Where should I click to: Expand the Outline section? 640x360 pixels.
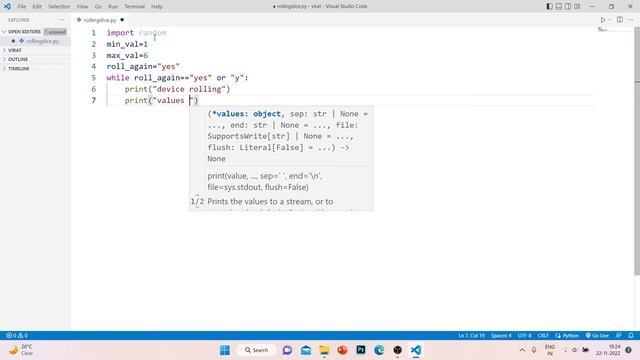(x=18, y=59)
